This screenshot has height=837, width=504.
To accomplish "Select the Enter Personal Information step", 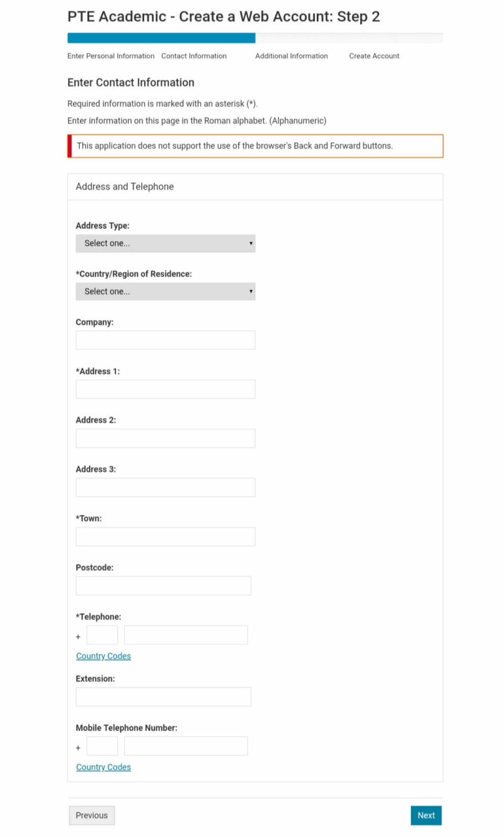I will pyautogui.click(x=111, y=55).
